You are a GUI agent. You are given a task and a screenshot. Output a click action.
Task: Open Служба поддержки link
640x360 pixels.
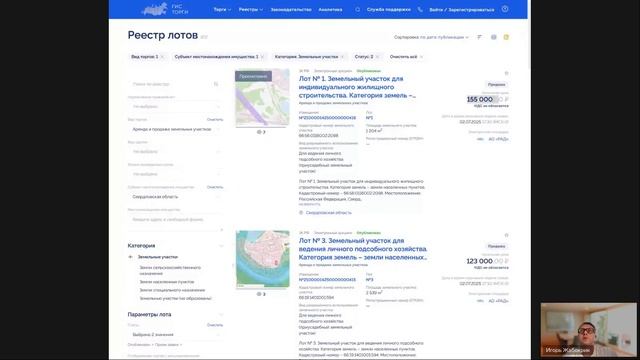[388, 9]
